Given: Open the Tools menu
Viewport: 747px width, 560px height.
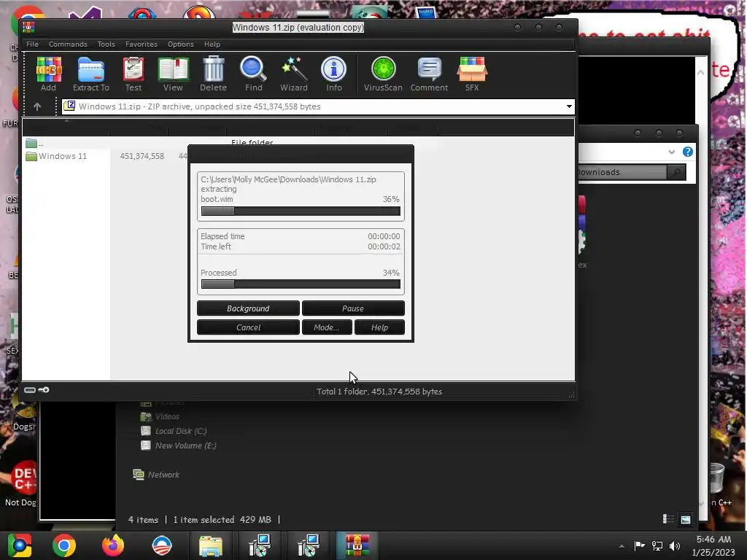Looking at the screenshot, I should coord(107,44).
